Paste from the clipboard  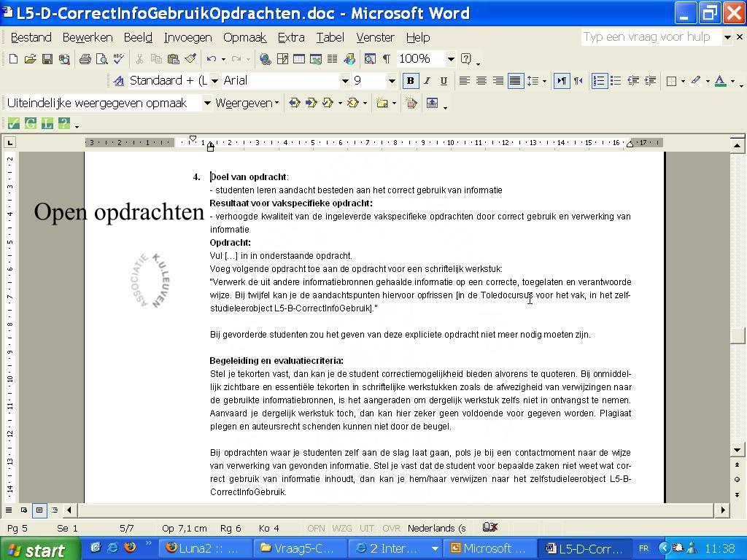pyautogui.click(x=173, y=59)
